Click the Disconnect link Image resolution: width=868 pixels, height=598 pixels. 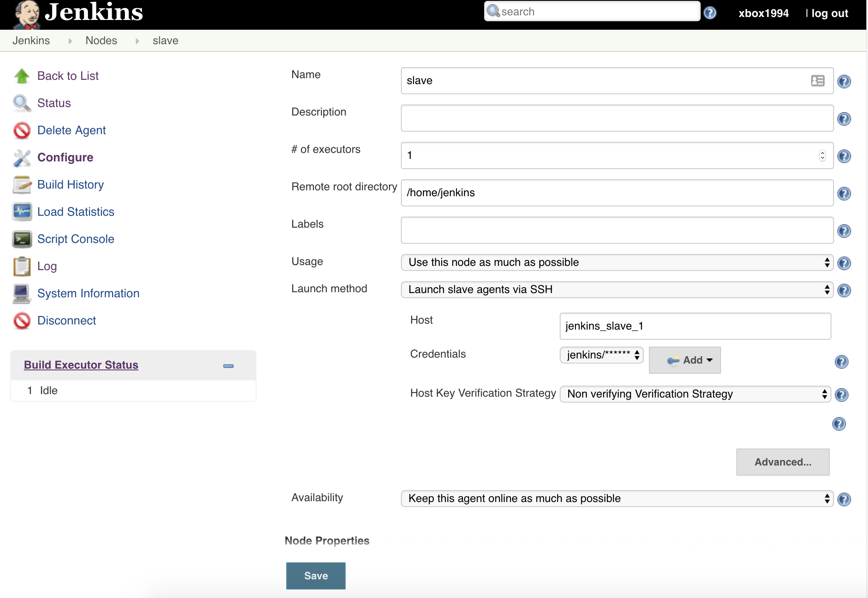pos(67,321)
